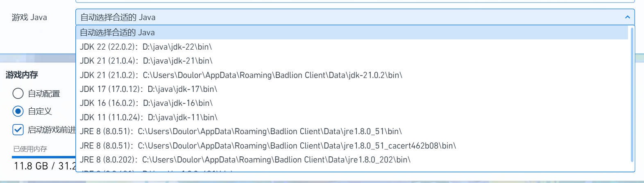Select the highlighted auto-select Java list option
The height and width of the screenshot is (183, 644).
[x=117, y=32]
